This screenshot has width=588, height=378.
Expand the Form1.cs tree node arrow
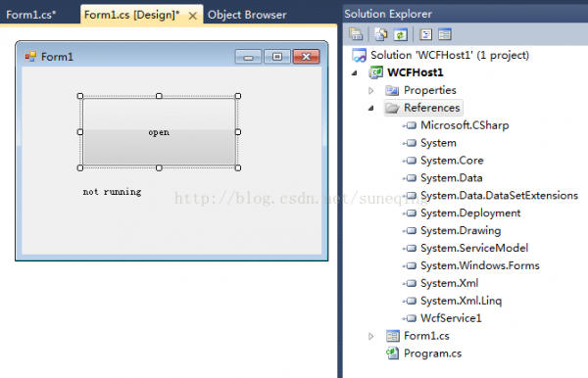coord(370,336)
